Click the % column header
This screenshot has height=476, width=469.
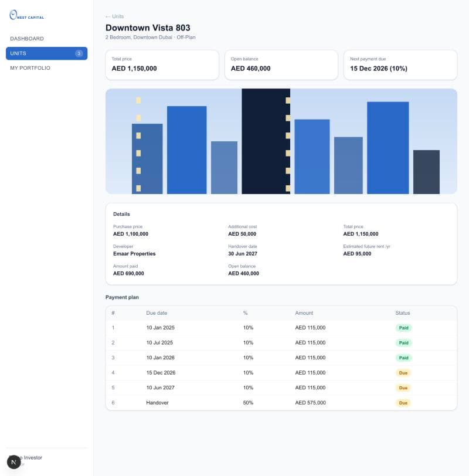pyautogui.click(x=245, y=313)
